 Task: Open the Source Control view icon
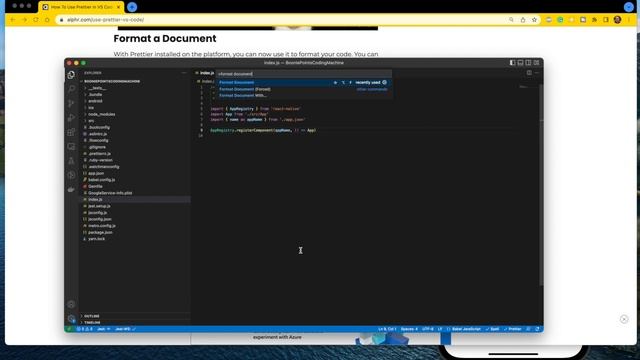[x=71, y=103]
